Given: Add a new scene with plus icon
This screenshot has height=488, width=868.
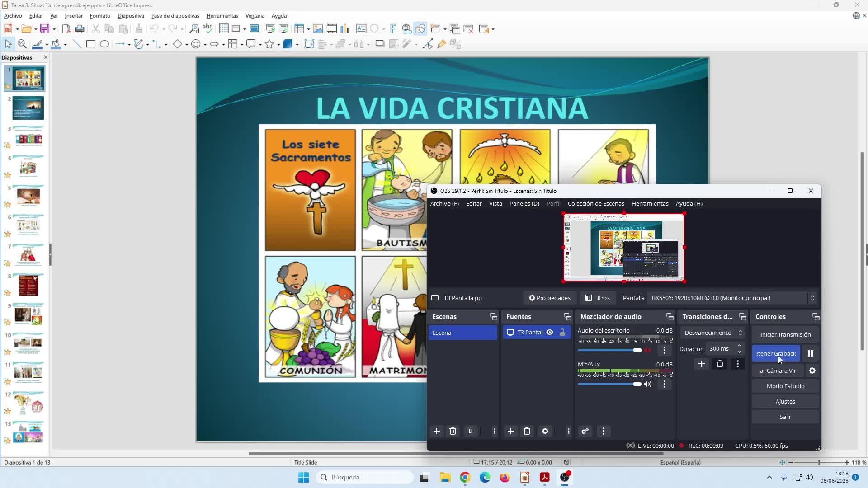Looking at the screenshot, I should coord(436,431).
